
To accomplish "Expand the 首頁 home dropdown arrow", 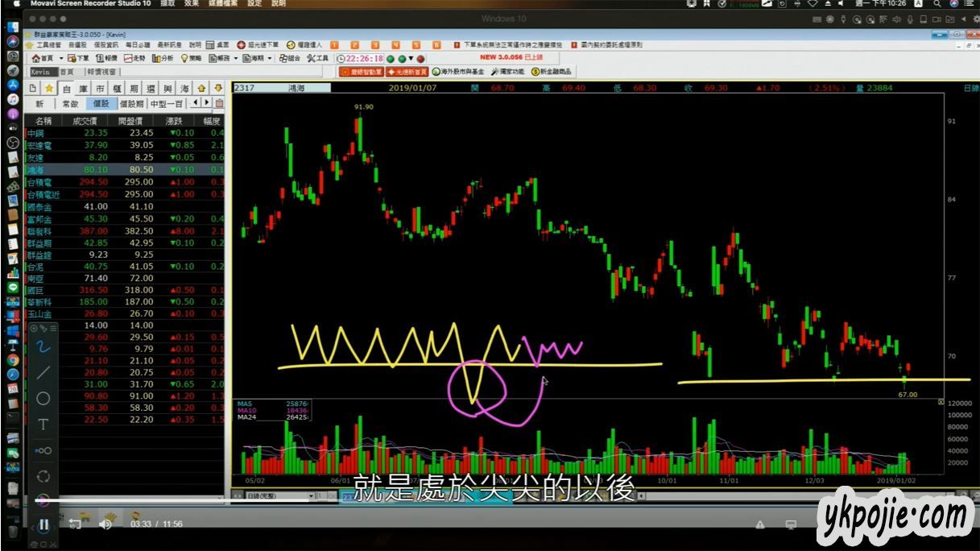I will point(60,59).
